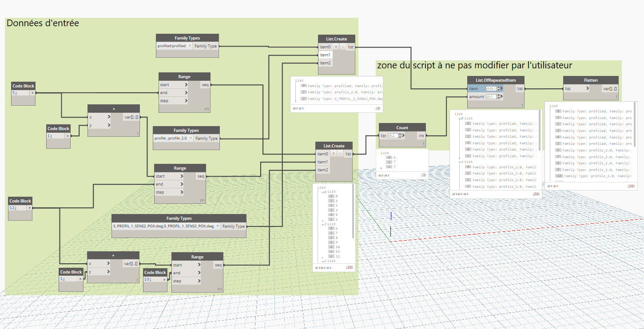Click the code field containing 12;
The width and height of the screenshot is (644, 329).
pos(18,207)
